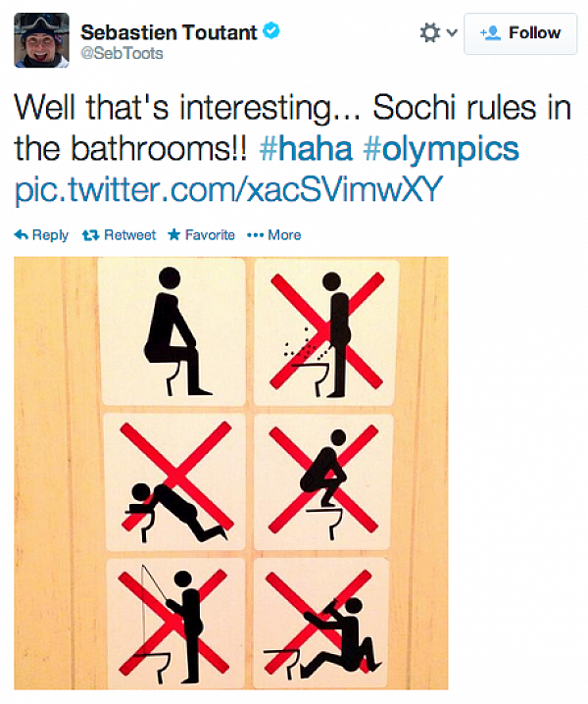This screenshot has width=588, height=704.
Task: Follow Sebastien Toutant
Action: tap(520, 33)
